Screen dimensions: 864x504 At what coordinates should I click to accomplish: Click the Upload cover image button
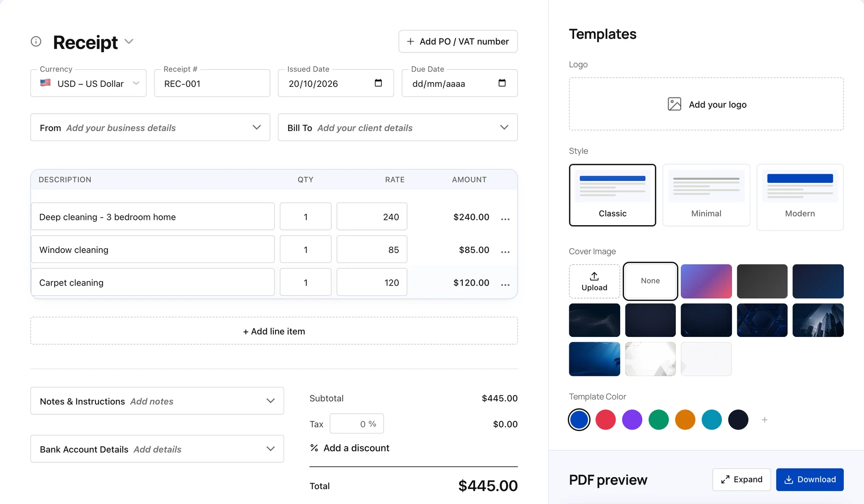[x=594, y=281]
